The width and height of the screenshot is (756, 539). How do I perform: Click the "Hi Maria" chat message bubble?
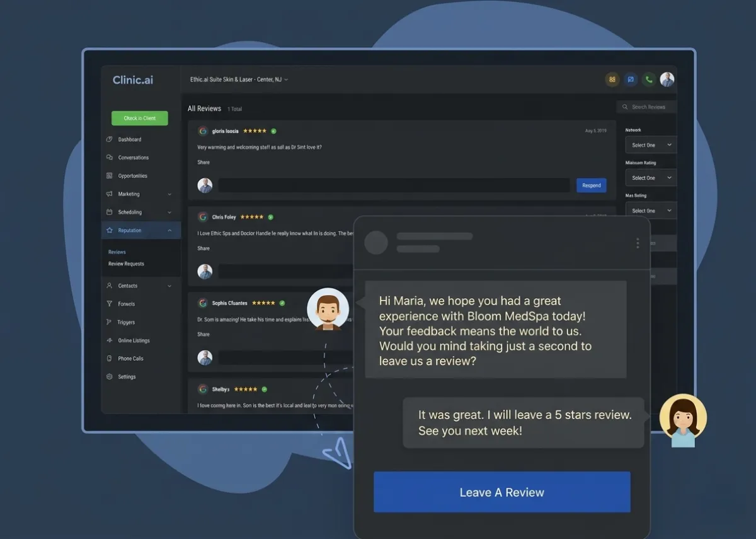click(x=496, y=330)
